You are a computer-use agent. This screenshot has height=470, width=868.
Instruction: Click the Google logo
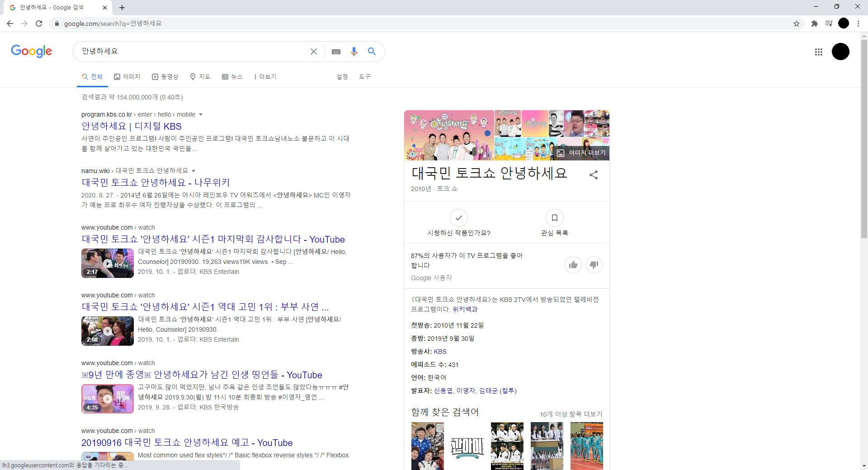(32, 51)
